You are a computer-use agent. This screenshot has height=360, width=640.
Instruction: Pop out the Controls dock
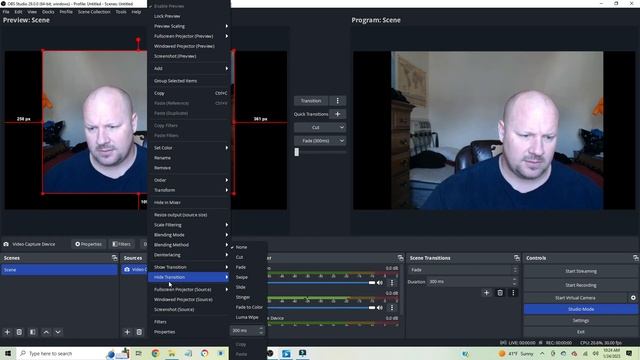(636, 258)
